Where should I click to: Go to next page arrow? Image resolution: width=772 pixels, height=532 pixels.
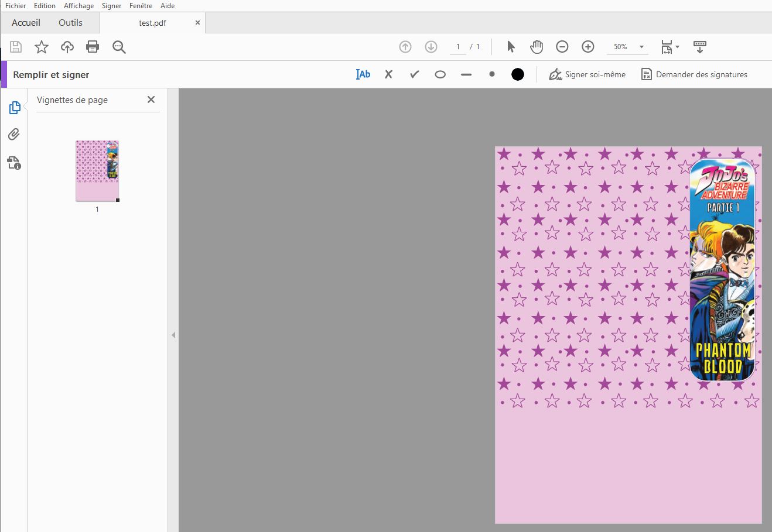431,47
